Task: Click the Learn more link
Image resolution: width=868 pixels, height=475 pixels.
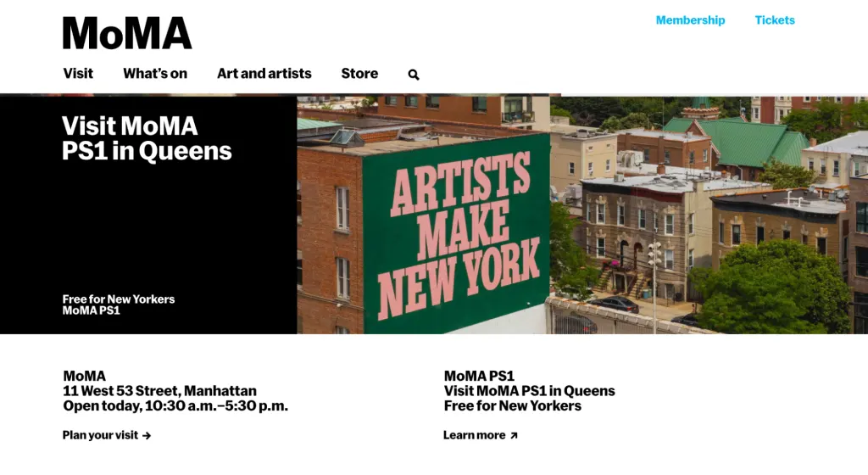Action: [x=481, y=435]
